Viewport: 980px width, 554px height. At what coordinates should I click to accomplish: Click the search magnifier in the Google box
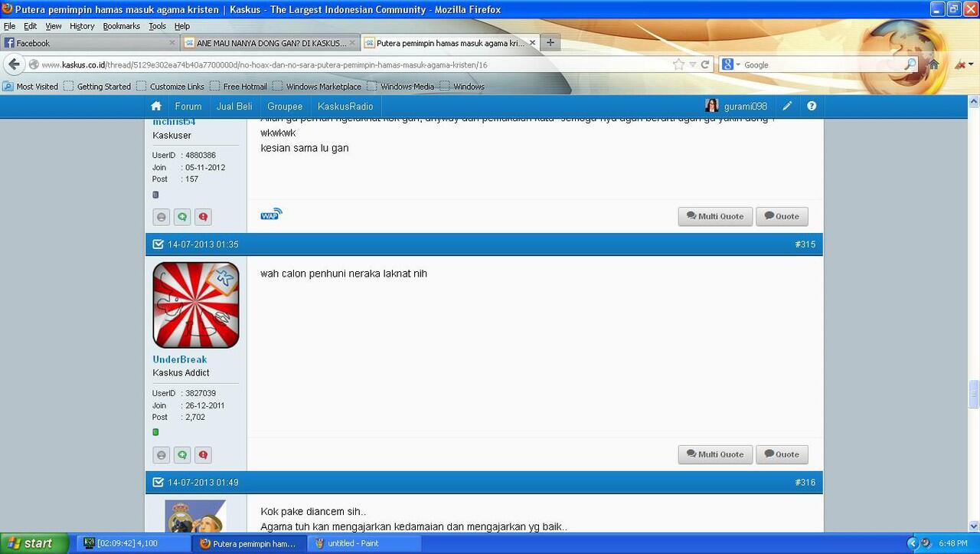(x=910, y=64)
